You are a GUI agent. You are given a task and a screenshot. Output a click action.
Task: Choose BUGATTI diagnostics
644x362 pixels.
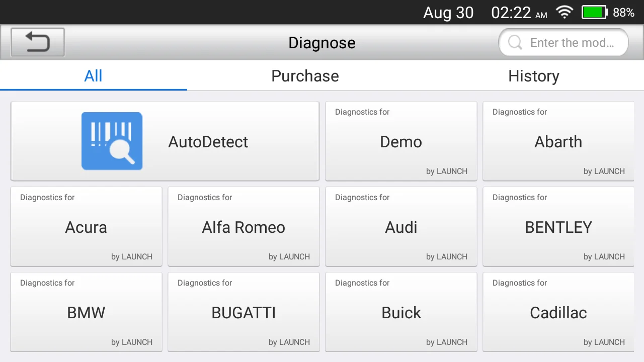click(244, 312)
